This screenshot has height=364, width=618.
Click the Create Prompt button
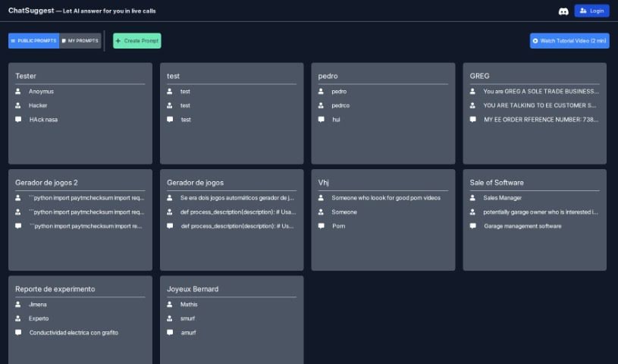137,41
